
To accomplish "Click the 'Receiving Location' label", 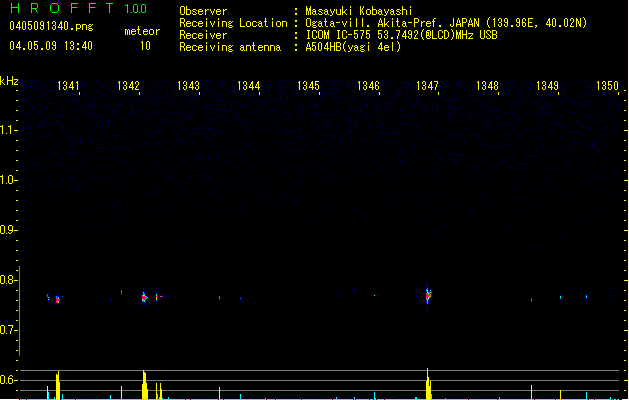I will 233,23.
